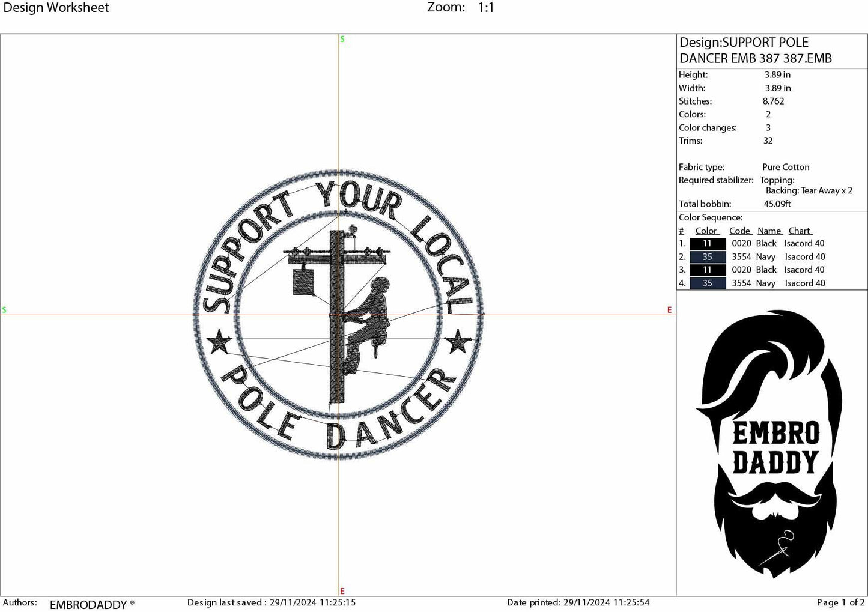Open the Chart column header options
Viewport: 868px width, 612px height.
point(800,231)
